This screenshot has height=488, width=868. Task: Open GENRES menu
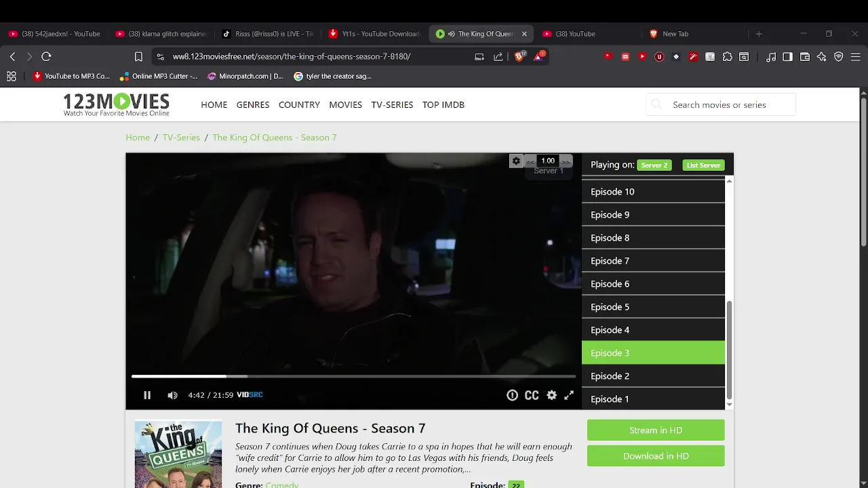[x=253, y=104]
